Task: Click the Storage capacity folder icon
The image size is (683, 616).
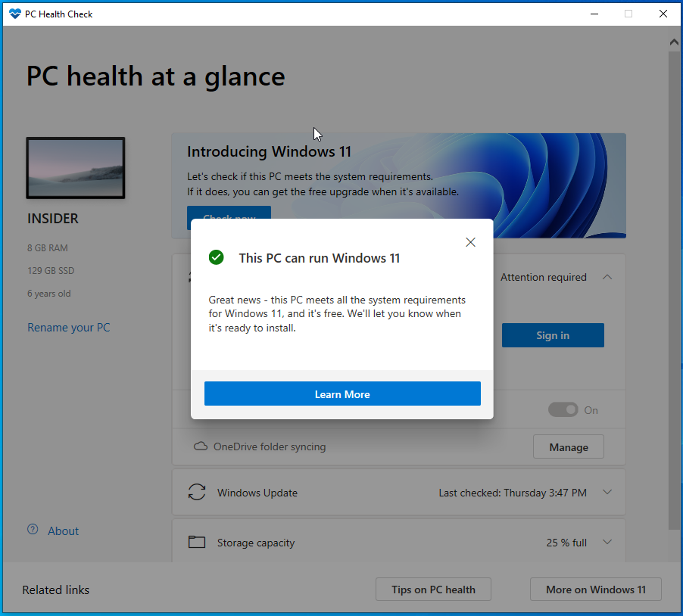Action: (196, 542)
